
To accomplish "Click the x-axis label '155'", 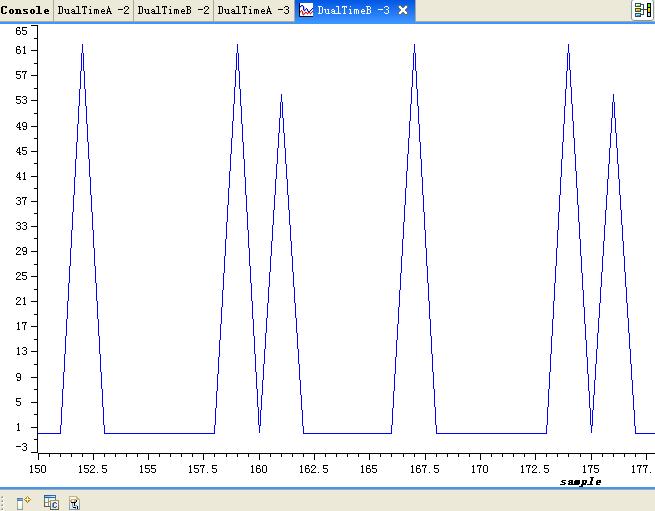I will pos(147,469).
